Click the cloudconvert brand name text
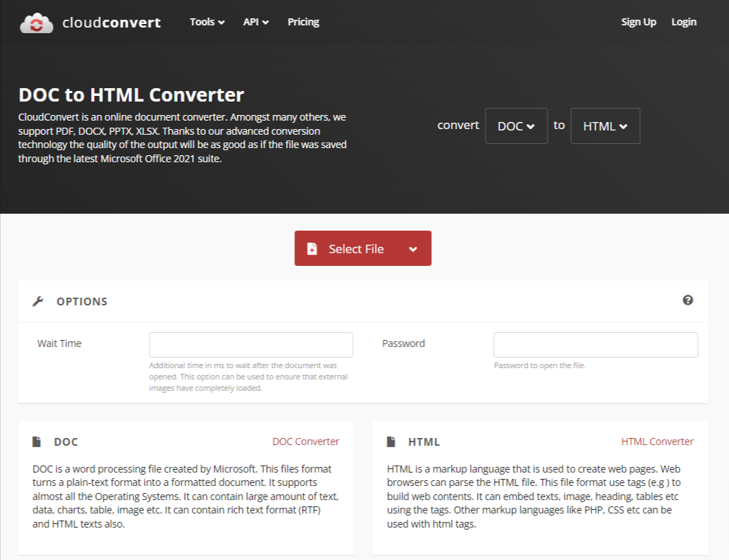Viewport: 729px width, 560px height. pos(112,23)
